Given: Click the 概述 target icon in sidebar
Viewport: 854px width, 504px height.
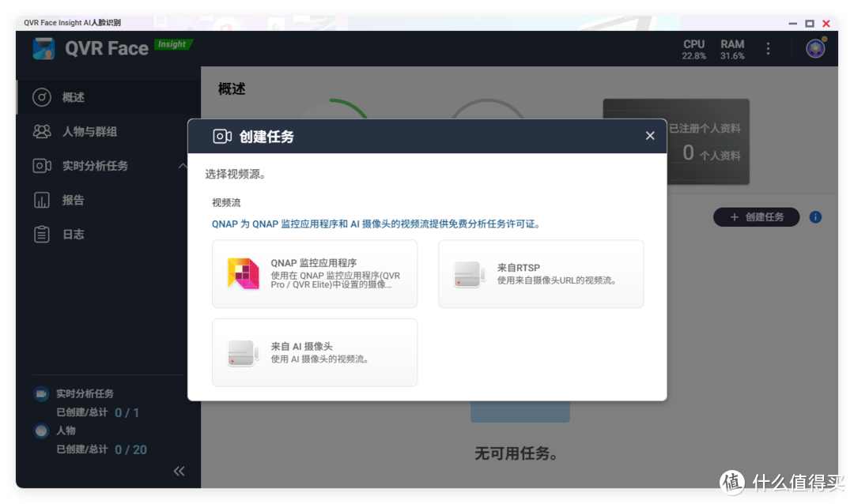Looking at the screenshot, I should (42, 97).
